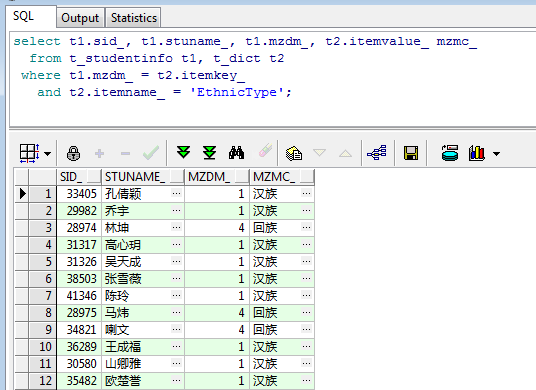Image resolution: width=536 pixels, height=390 pixels.
Task: Click the chart bars icon
Action: (477, 153)
